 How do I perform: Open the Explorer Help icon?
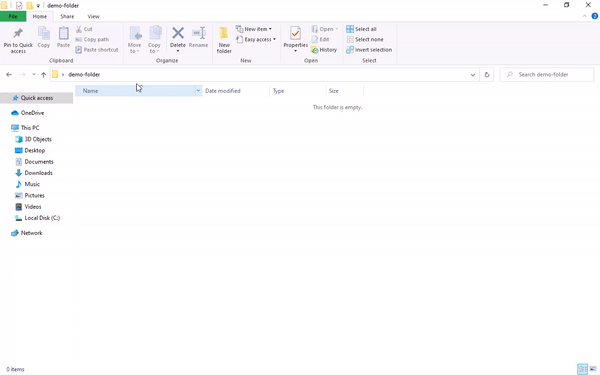click(595, 16)
